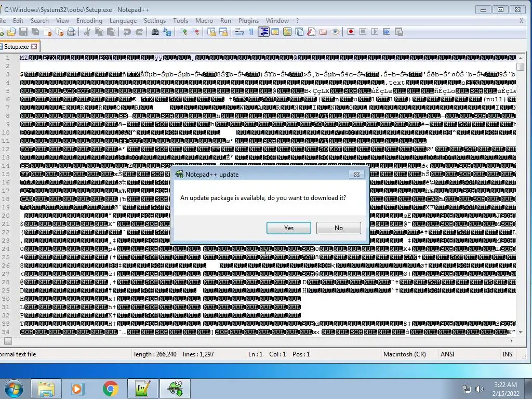Click the Paste toolbar icon

tap(111, 32)
